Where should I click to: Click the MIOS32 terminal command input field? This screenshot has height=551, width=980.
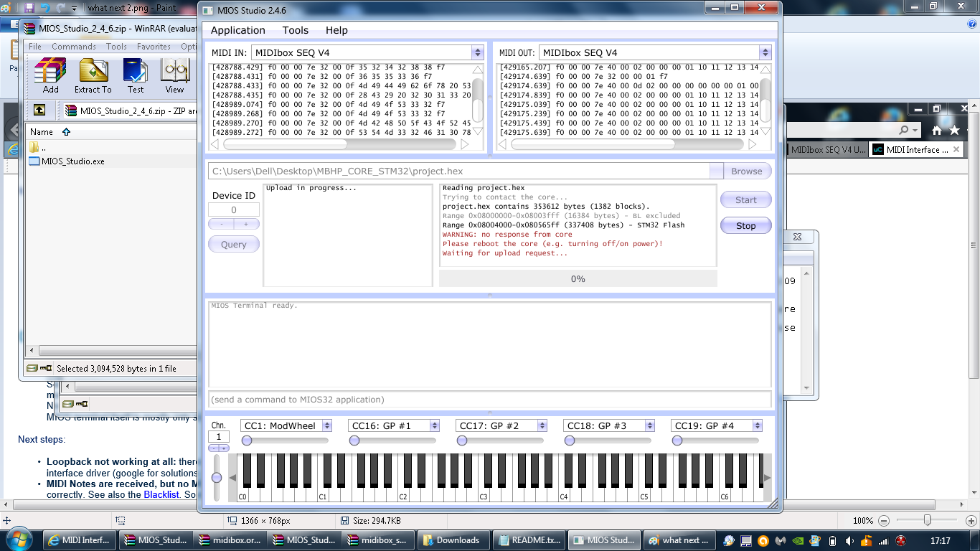[489, 400]
